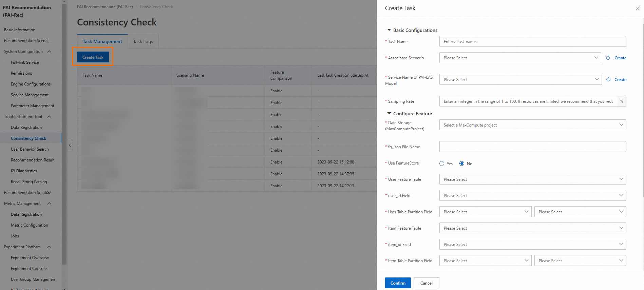Open Data Registration under Metric Management
This screenshot has height=290, width=644.
click(26, 214)
